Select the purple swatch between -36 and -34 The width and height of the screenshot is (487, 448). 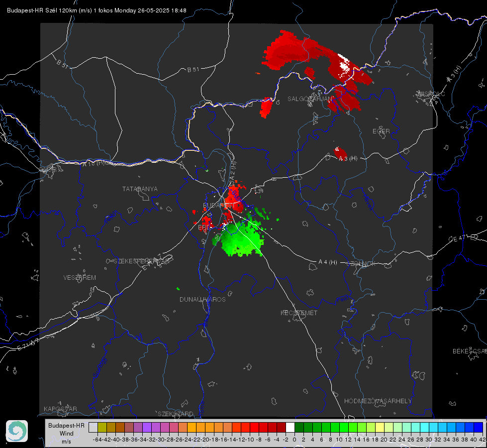138,428
